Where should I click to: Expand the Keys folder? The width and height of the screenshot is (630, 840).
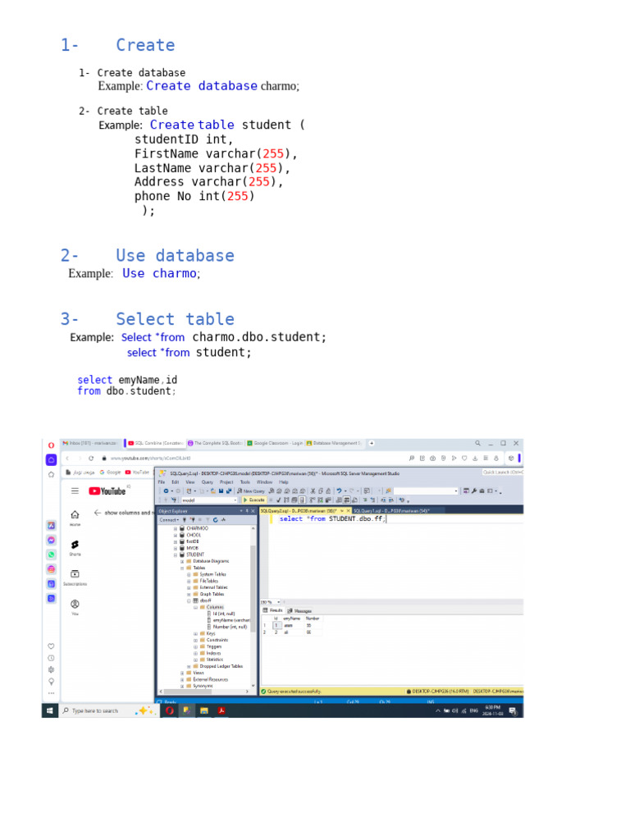[195, 634]
